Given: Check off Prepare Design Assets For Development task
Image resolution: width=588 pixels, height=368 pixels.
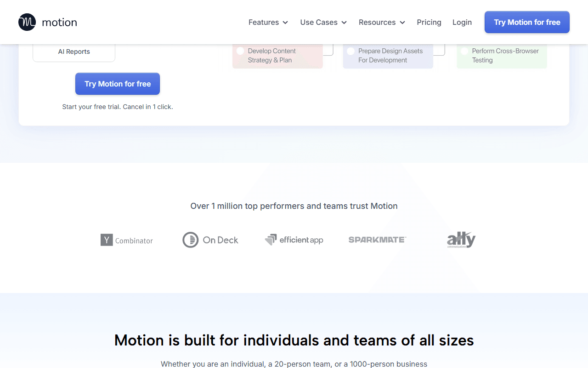Looking at the screenshot, I should 351,51.
